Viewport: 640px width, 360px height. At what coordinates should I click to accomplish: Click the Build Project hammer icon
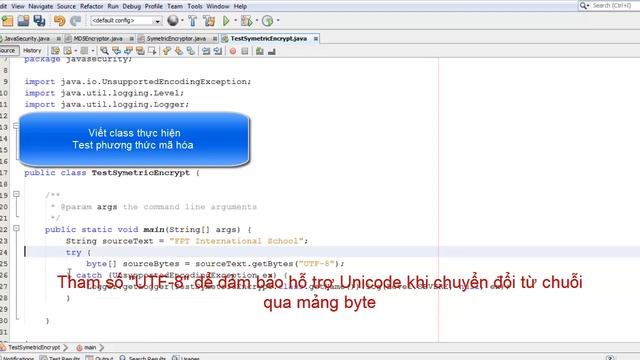[193, 20]
